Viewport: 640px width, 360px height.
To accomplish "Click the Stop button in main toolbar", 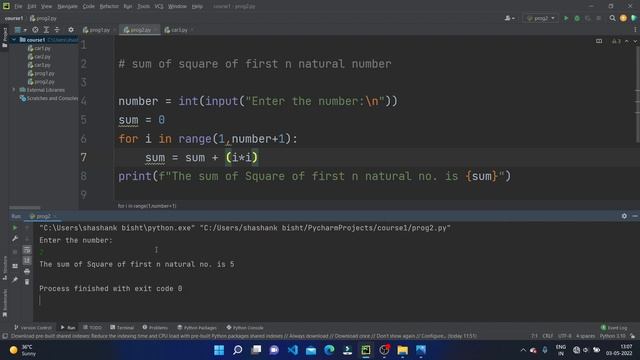I will click(599, 18).
